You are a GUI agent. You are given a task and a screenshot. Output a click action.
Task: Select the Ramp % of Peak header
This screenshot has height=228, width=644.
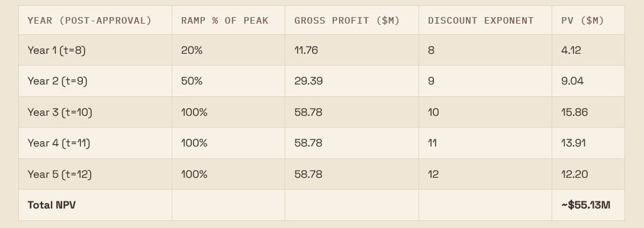click(225, 21)
